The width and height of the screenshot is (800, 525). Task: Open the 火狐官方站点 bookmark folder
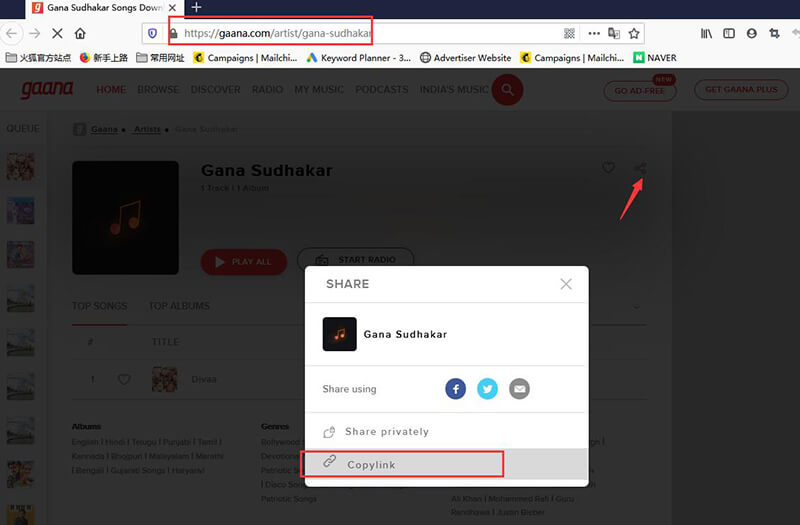38,58
